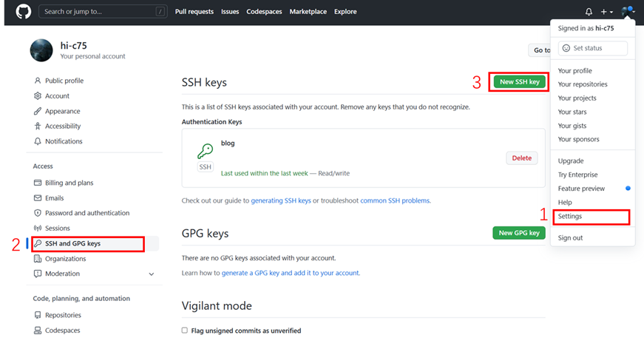Choose Your repositories in user menu
This screenshot has height=338, width=644.
(583, 84)
